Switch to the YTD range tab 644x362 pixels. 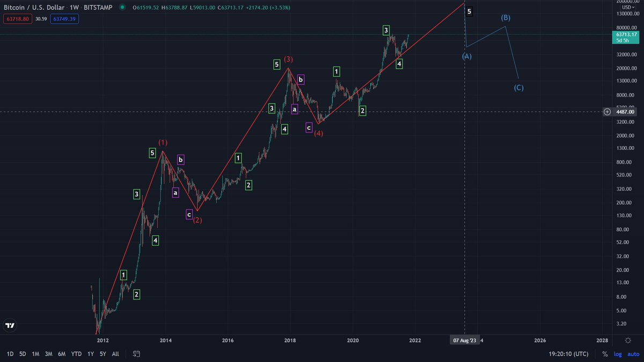(75, 354)
